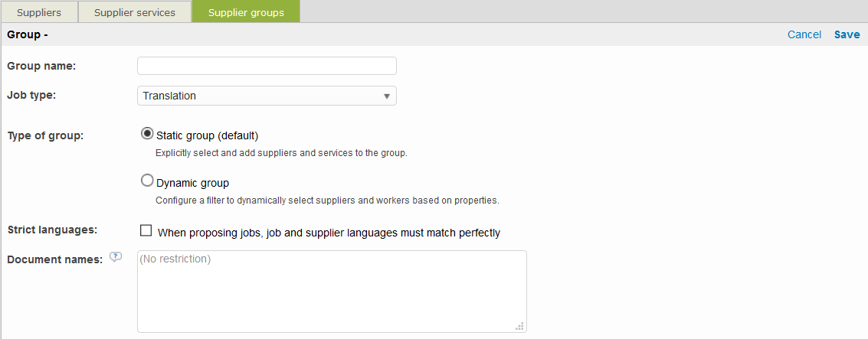
Task: Open the Job type dropdown arrow
Action: point(387,96)
